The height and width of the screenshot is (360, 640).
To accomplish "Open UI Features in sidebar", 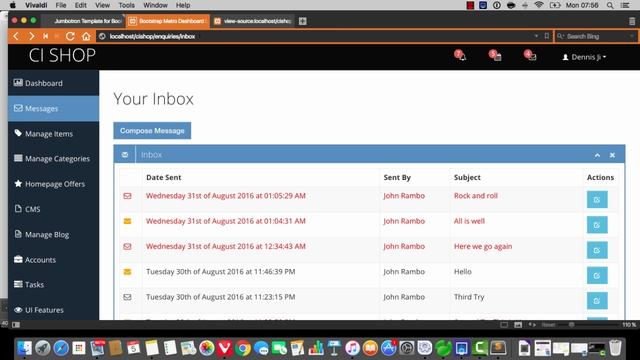I will [53, 310].
